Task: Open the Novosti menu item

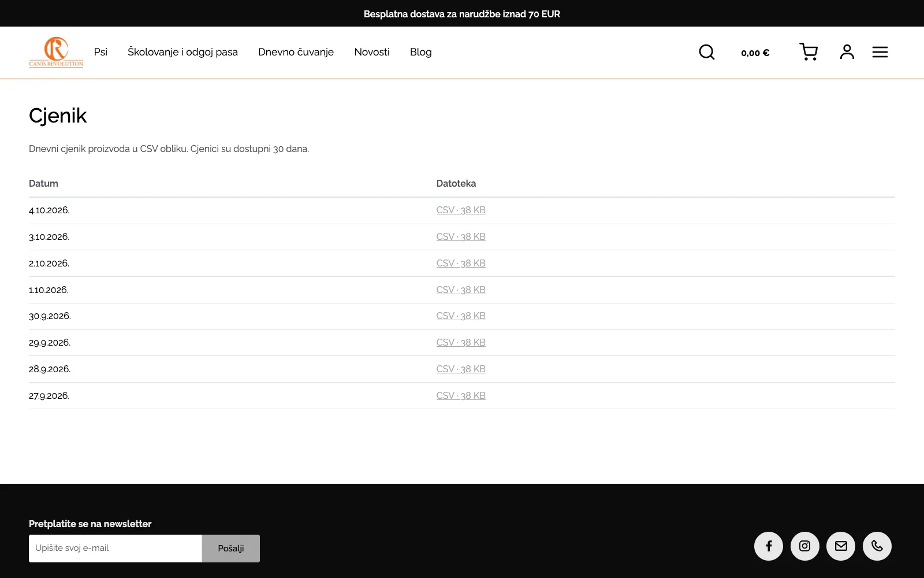Action: point(372,52)
